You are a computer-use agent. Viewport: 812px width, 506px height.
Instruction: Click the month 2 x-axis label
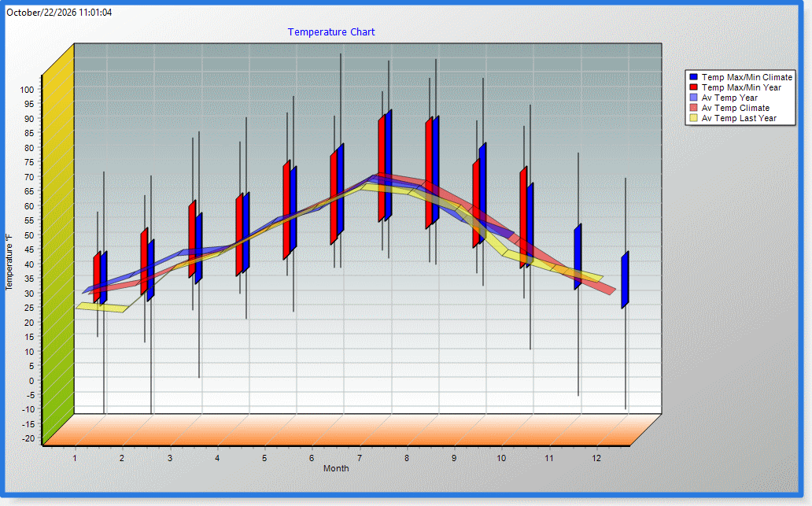coord(122,458)
